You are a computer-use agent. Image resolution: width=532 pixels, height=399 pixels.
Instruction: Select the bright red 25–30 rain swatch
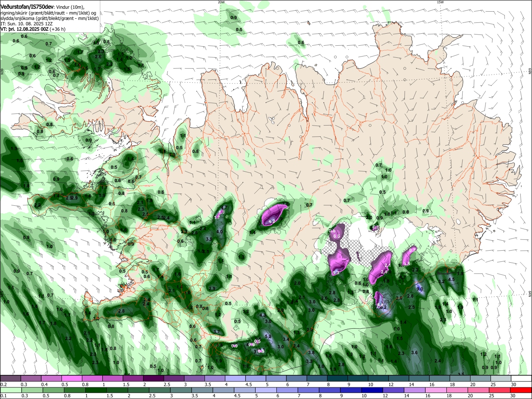point(520,390)
